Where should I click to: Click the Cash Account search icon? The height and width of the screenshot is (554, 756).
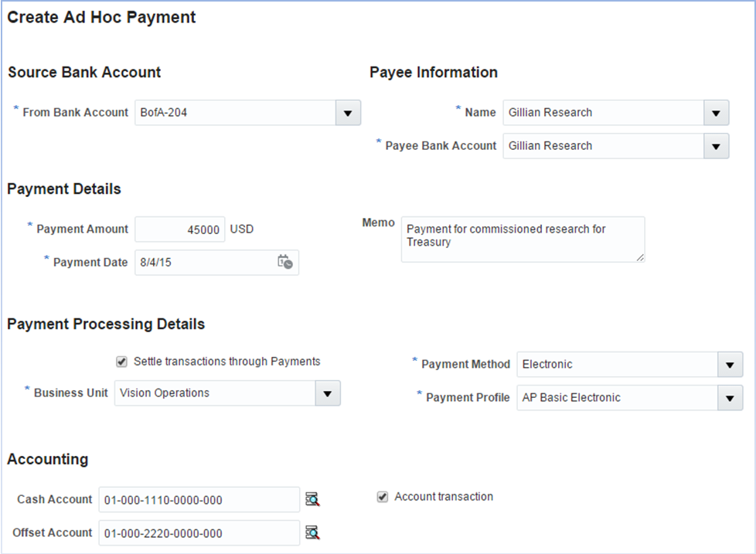[x=312, y=499]
